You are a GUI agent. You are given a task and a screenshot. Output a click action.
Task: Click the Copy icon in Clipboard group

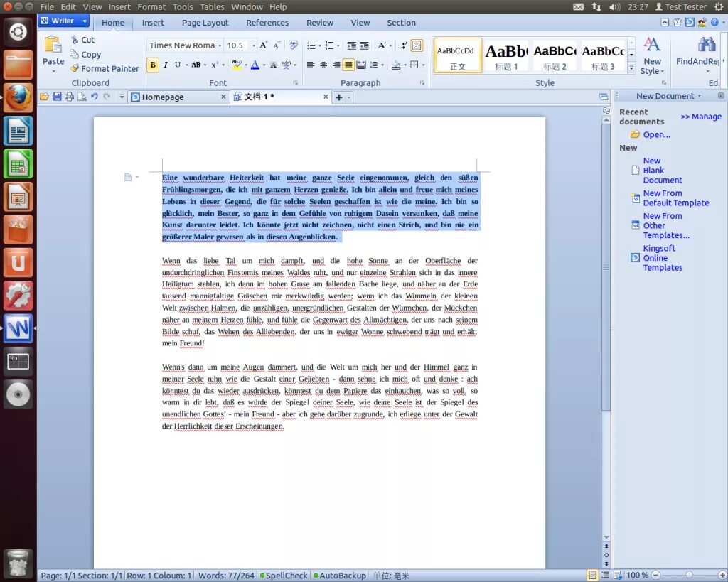pyautogui.click(x=74, y=54)
